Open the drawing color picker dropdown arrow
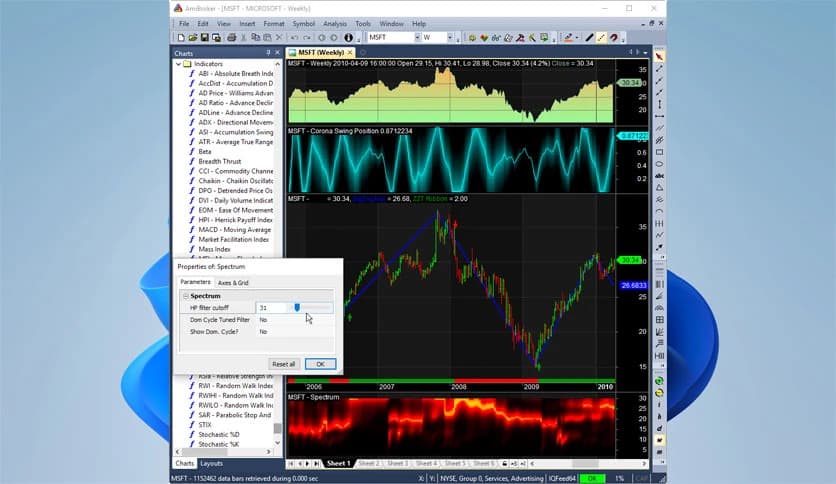This screenshot has height=484, width=836. click(x=577, y=38)
